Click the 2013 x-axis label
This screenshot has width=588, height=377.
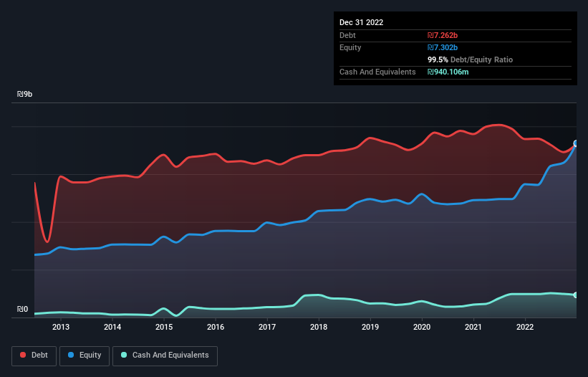coord(61,327)
